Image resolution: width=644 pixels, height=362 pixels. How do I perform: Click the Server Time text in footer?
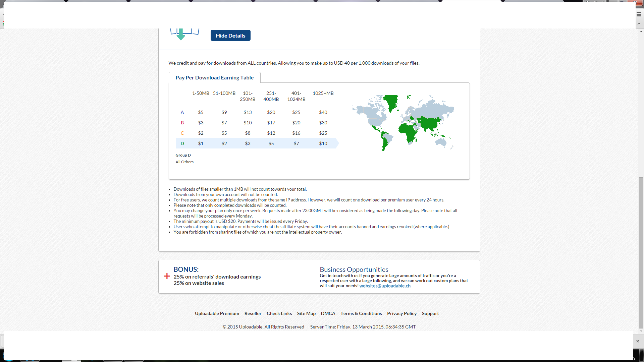point(363,327)
